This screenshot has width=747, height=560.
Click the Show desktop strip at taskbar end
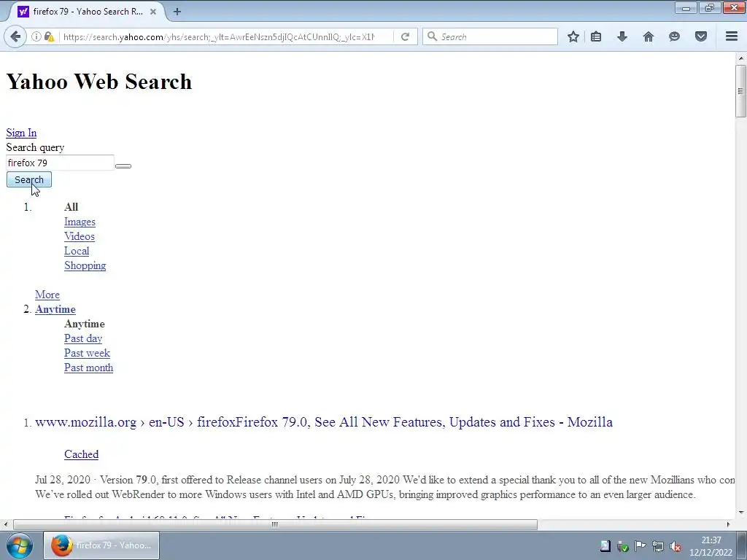[742, 545]
